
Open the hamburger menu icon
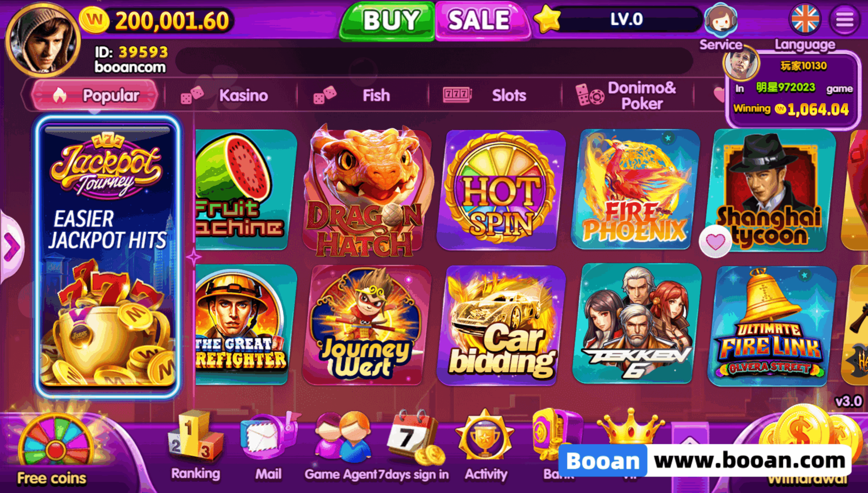845,19
